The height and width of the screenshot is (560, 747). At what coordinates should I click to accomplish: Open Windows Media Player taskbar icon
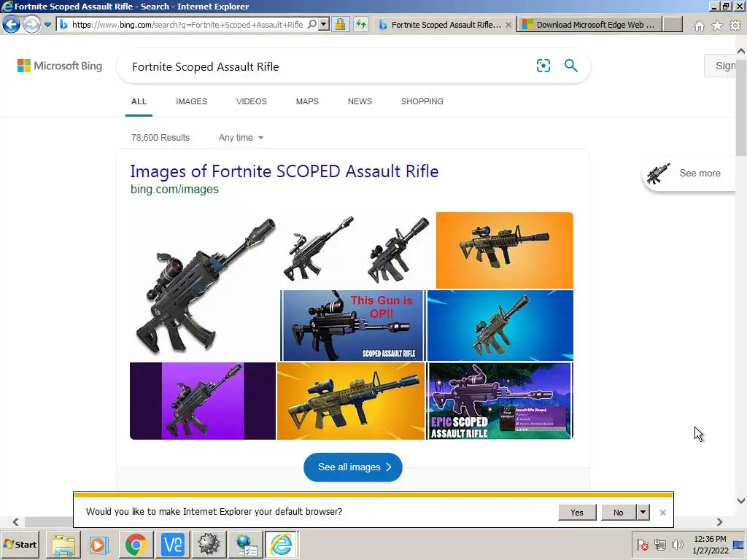pyautogui.click(x=99, y=544)
